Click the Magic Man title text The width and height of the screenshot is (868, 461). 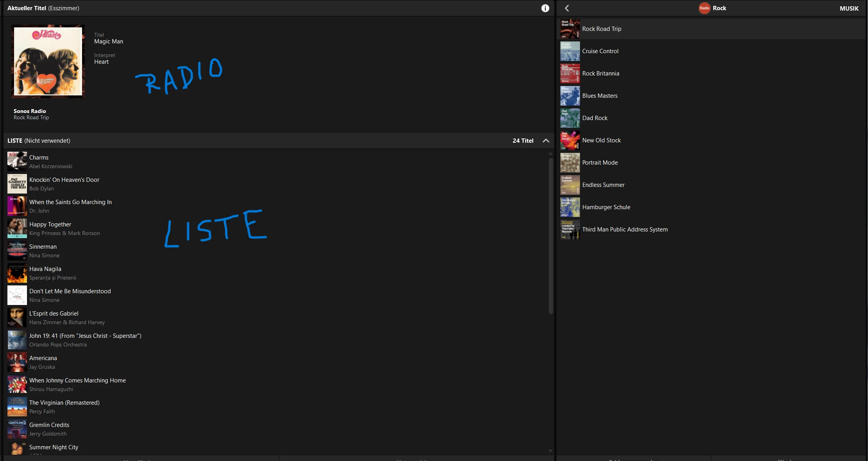pos(109,41)
